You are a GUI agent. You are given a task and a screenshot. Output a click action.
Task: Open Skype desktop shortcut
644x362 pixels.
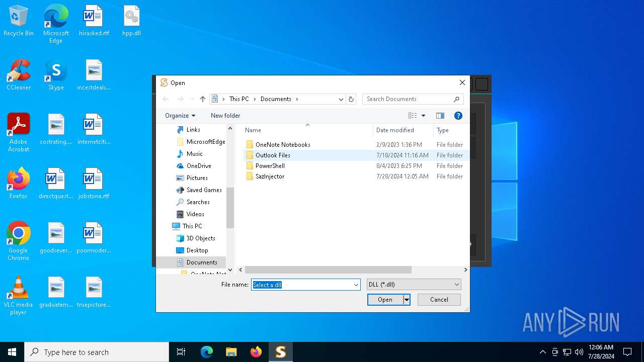[x=56, y=75]
